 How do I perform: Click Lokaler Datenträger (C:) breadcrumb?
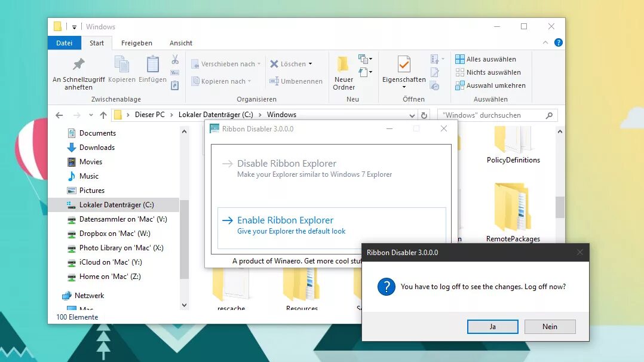click(x=216, y=115)
